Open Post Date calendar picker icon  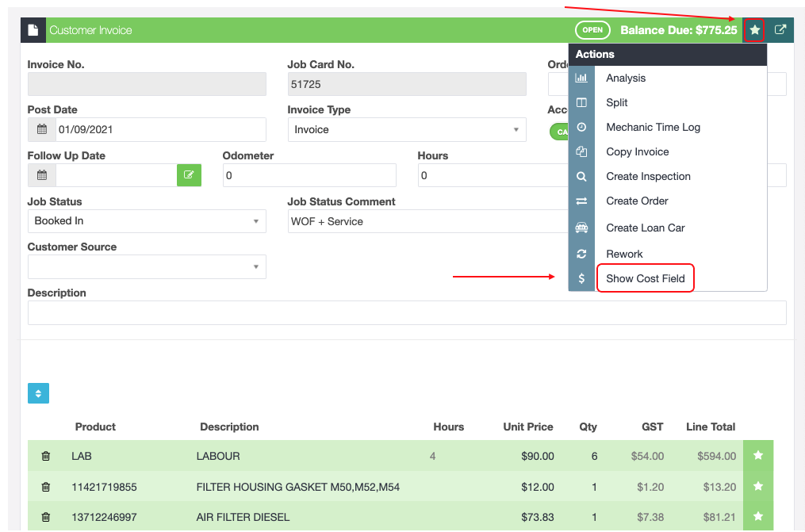42,129
